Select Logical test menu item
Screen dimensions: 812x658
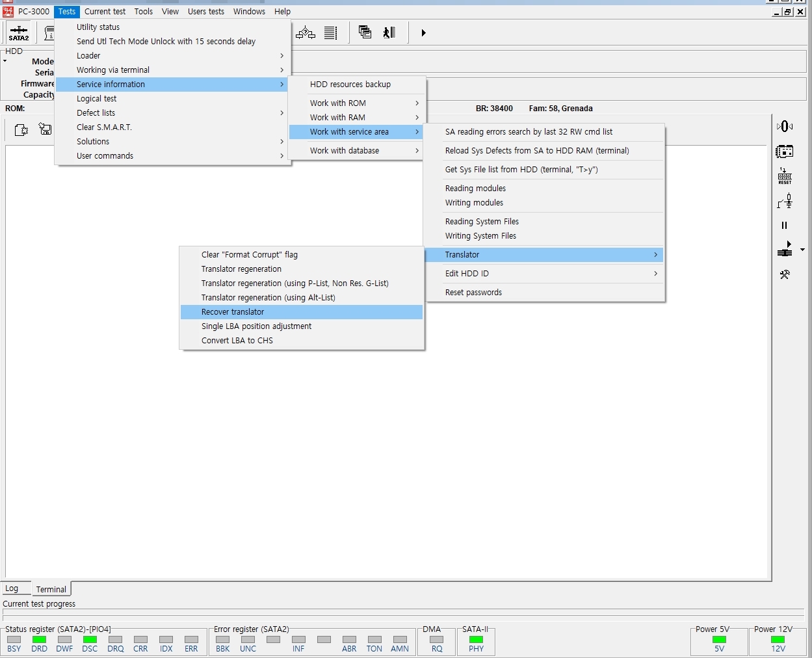172,99
